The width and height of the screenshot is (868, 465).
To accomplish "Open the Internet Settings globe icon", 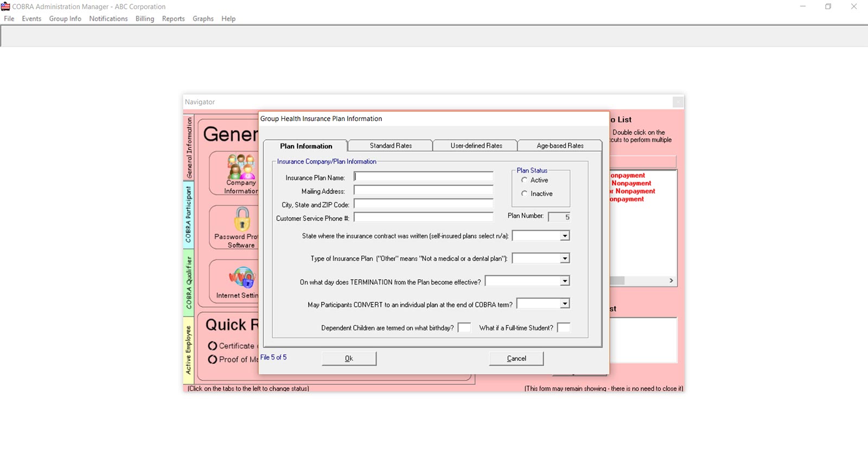I will 242,277.
